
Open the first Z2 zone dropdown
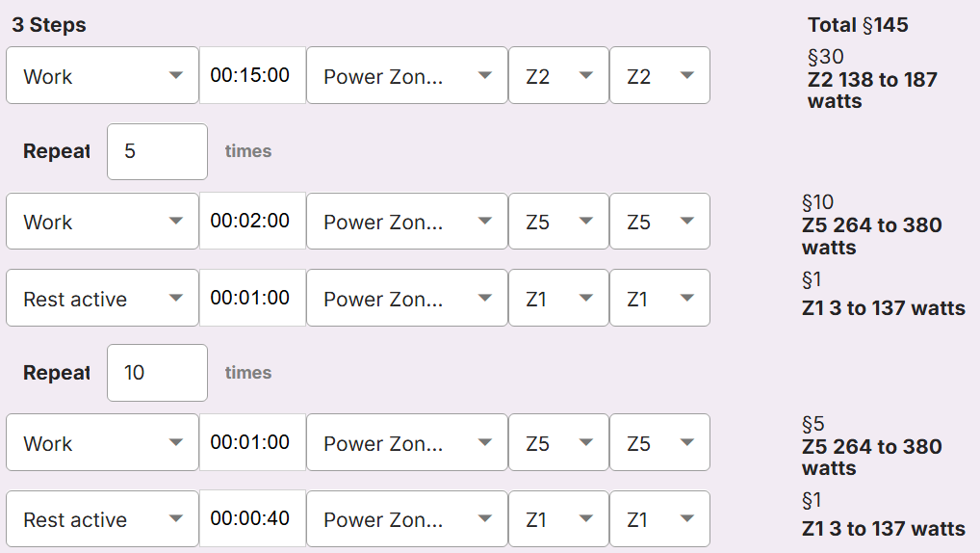tap(558, 76)
